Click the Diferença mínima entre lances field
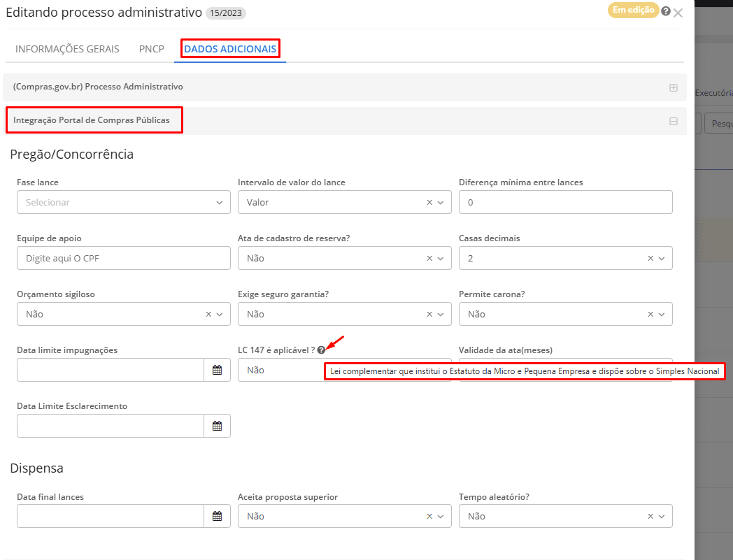The width and height of the screenshot is (733, 560). pyautogui.click(x=565, y=202)
